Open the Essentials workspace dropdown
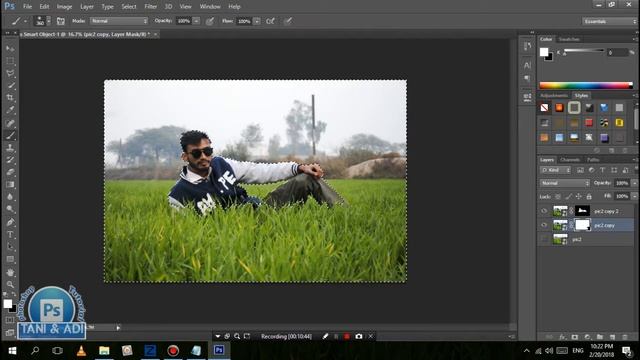Image resolution: width=640 pixels, height=360 pixels. [x=609, y=21]
